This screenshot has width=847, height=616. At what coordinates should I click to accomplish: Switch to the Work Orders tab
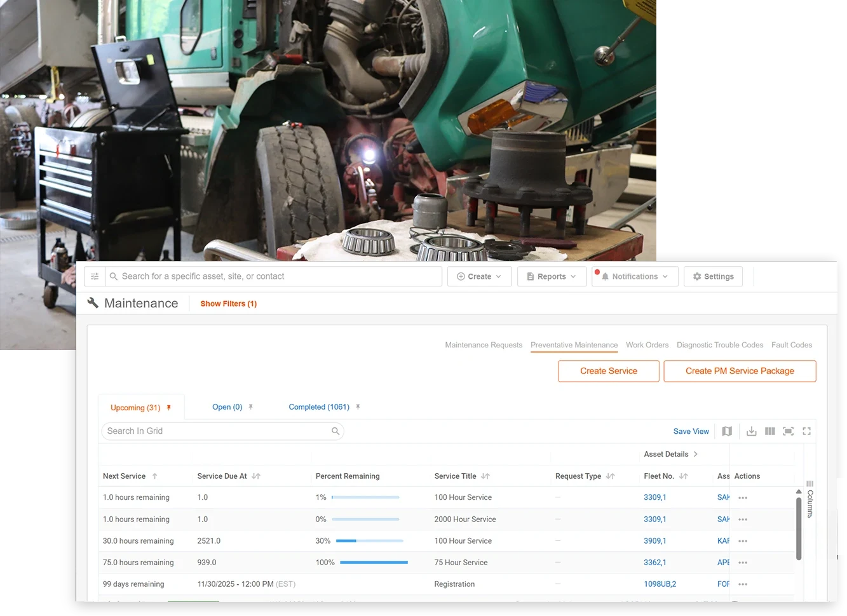647,345
